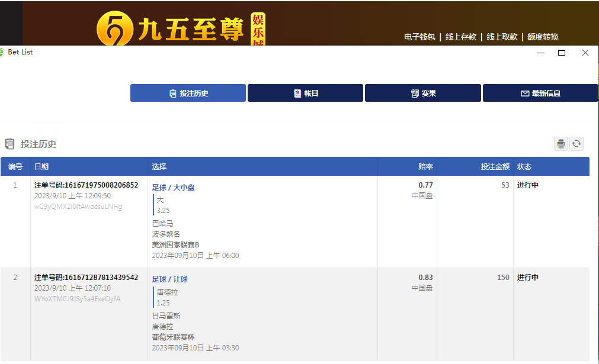The image size is (599, 364).
Task: Open the 赛果 results tab
Action: click(423, 93)
